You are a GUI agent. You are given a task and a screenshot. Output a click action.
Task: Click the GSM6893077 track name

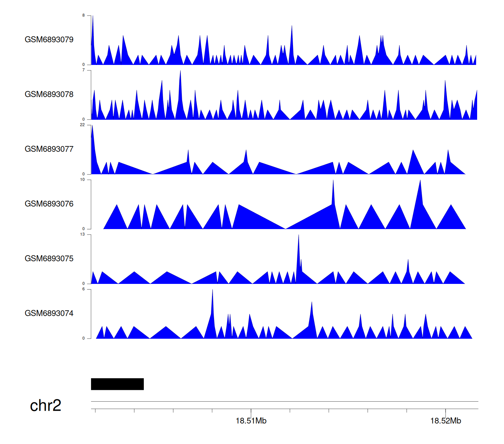pos(49,149)
